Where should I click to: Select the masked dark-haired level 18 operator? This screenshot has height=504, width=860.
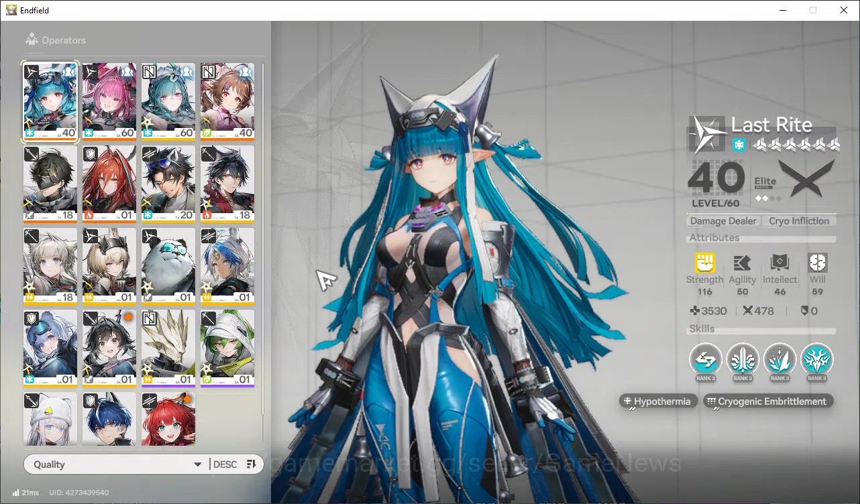[50, 184]
